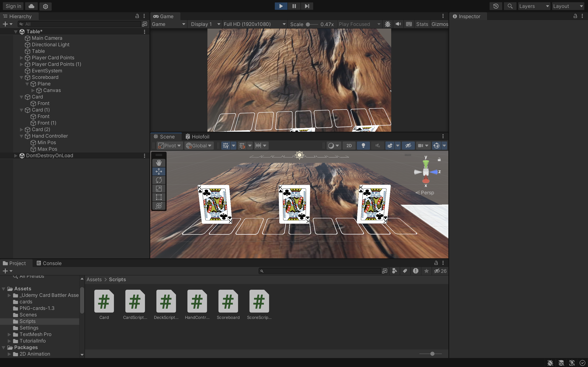Image resolution: width=588 pixels, height=367 pixels.
Task: Switch to the Console tab
Action: 49,263
